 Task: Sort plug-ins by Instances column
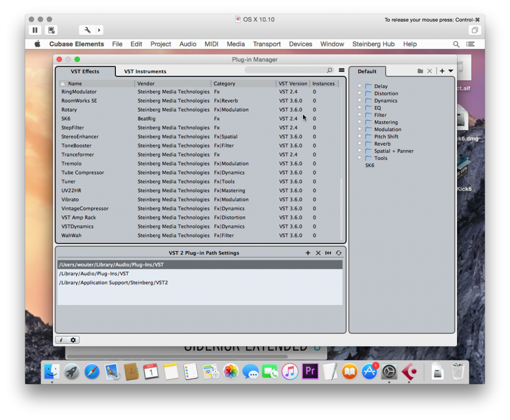pos(324,84)
